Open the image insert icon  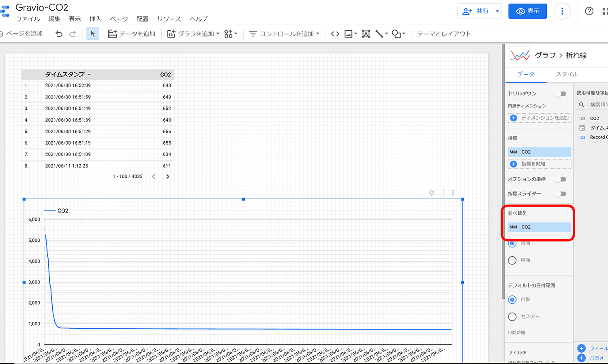click(349, 34)
